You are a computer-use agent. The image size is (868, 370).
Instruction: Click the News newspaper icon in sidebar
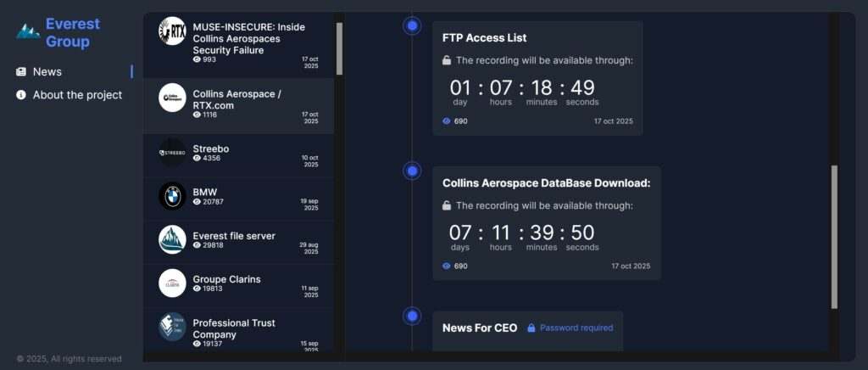tap(21, 72)
